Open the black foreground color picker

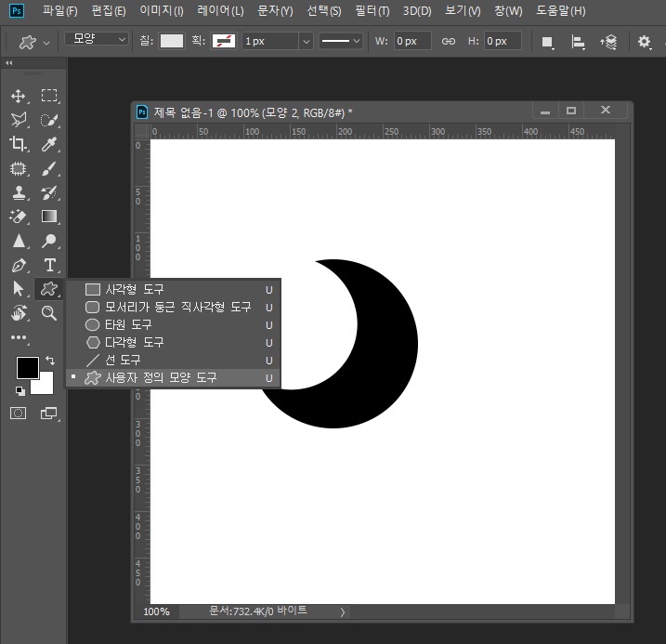point(26,366)
